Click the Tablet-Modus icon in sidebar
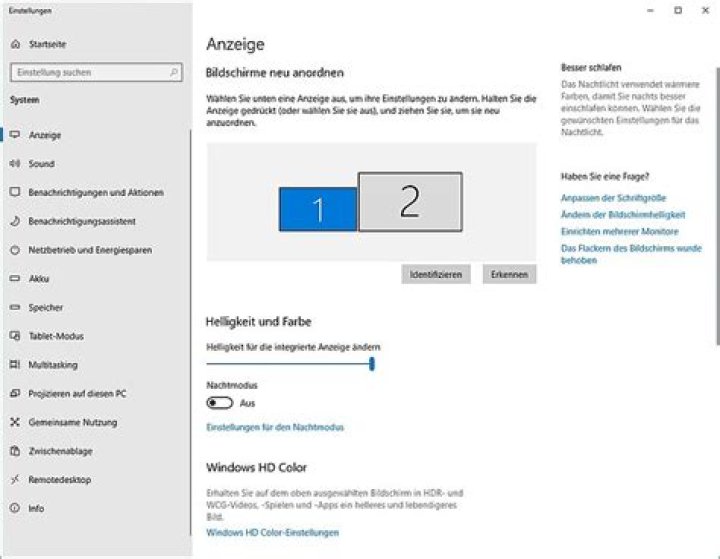Screen dimensions: 720x559 tap(15, 336)
